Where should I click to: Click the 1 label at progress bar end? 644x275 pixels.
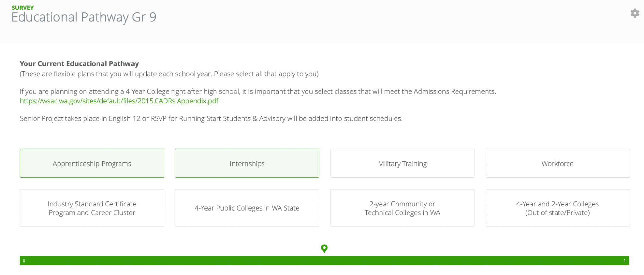coord(625,261)
